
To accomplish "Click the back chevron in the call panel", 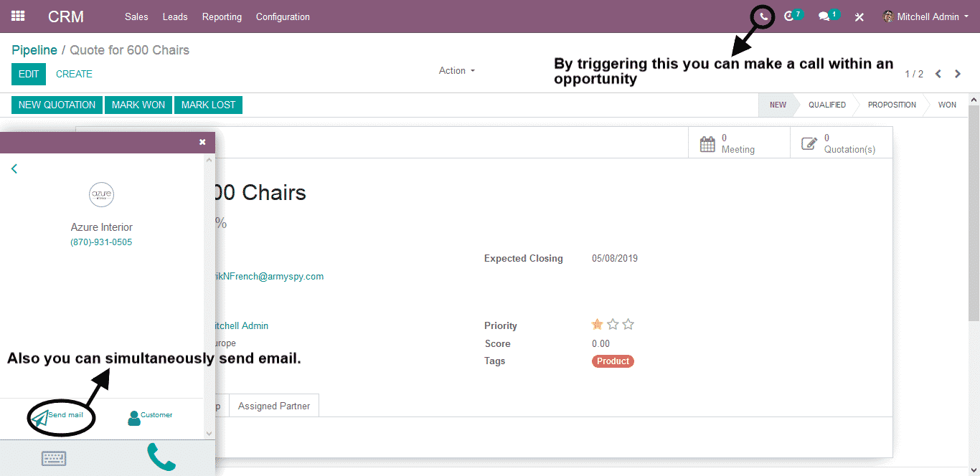I will coord(14,168).
